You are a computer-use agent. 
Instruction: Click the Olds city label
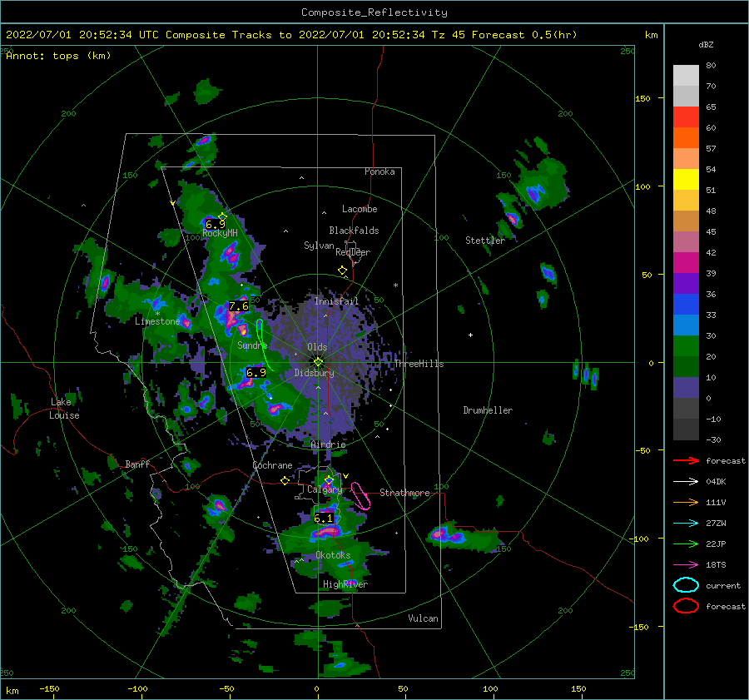(x=317, y=347)
